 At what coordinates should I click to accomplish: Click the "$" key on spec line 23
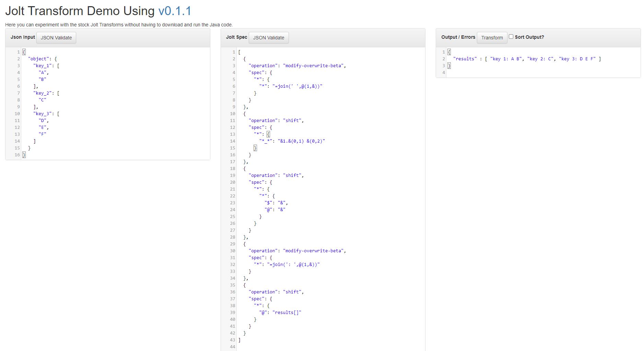pos(268,203)
